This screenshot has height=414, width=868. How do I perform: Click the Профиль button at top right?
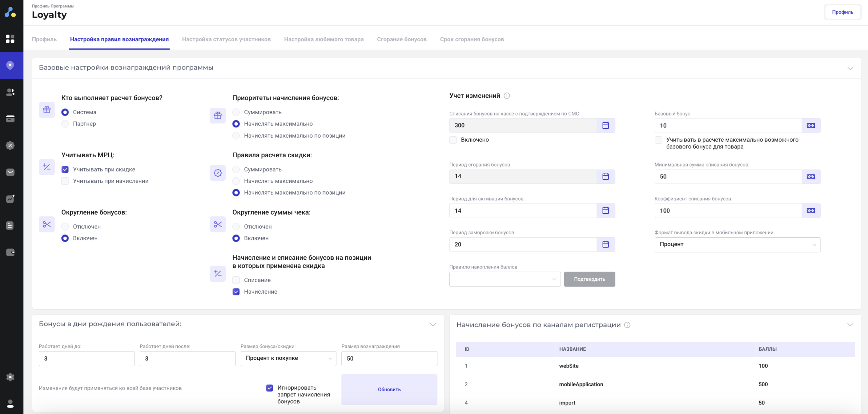click(x=842, y=12)
